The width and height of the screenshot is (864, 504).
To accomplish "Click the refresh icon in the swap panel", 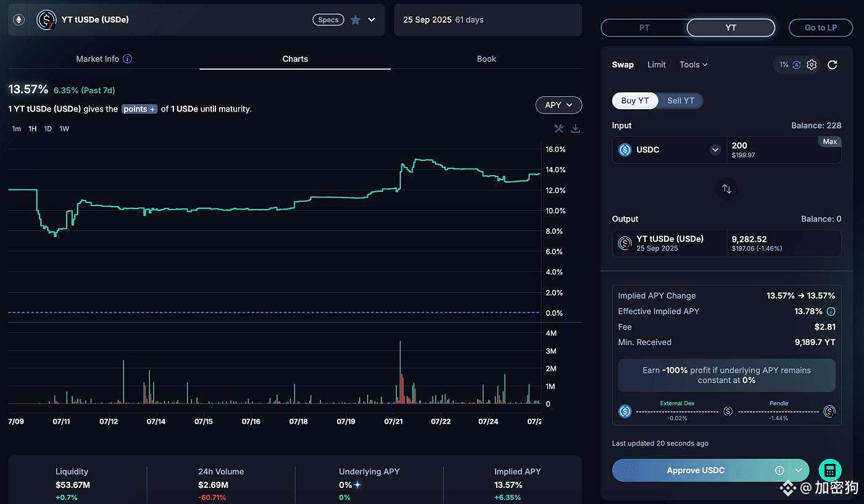I will [x=832, y=65].
